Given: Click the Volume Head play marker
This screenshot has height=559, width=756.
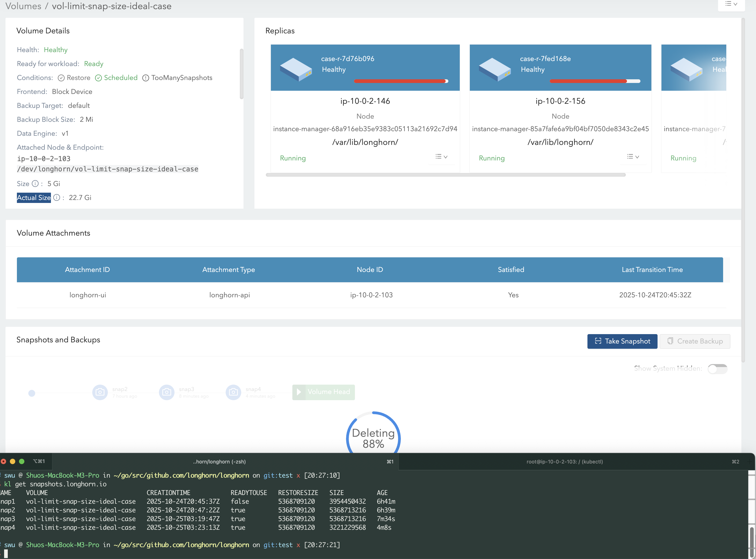Looking at the screenshot, I should 299,392.
